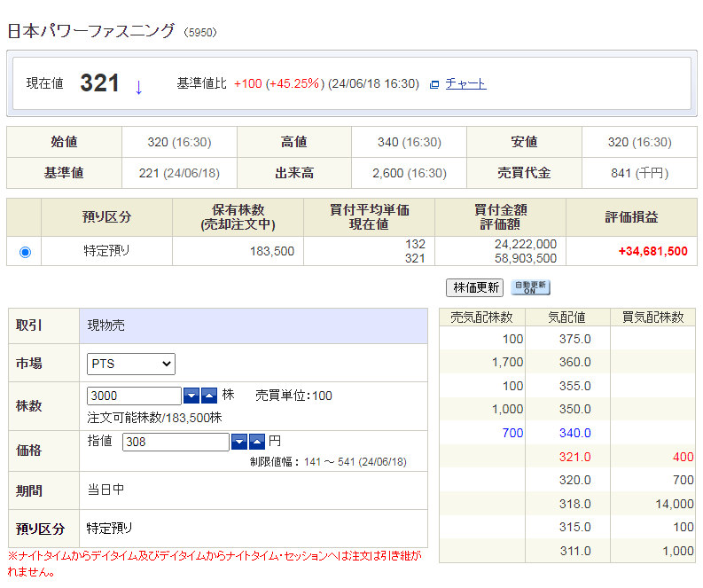
Task: Click the 高値 340 (16:30) cell
Action: tap(410, 142)
